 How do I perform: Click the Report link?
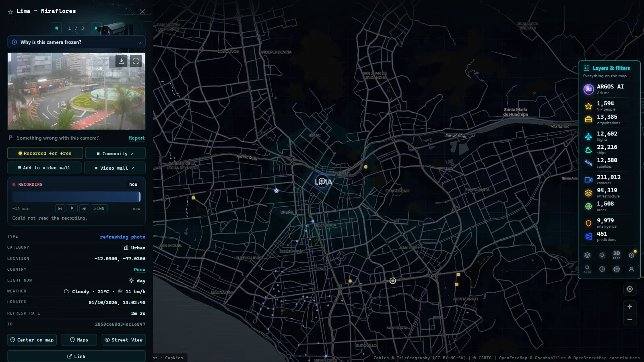point(136,138)
